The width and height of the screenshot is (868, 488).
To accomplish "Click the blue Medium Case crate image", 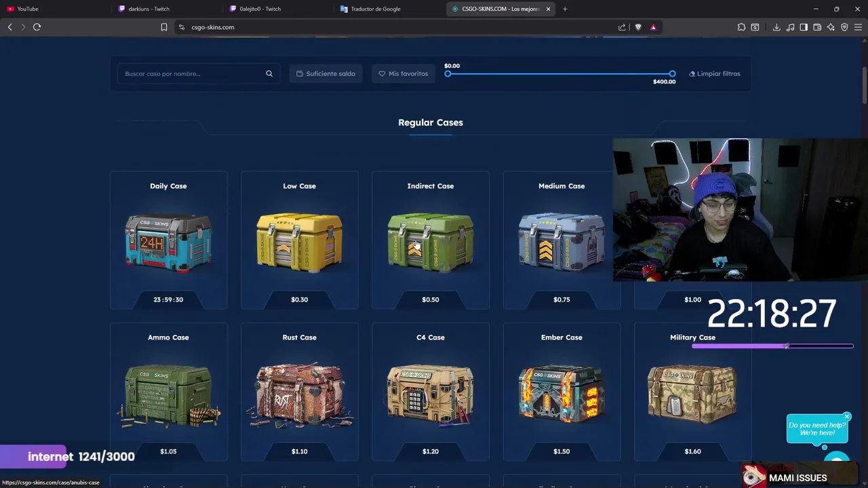I will click(x=561, y=243).
